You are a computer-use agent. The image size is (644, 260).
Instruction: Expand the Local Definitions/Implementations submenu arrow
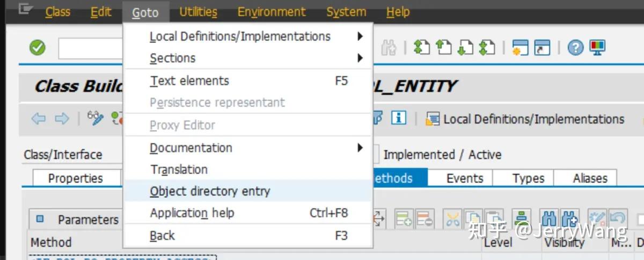pos(360,37)
